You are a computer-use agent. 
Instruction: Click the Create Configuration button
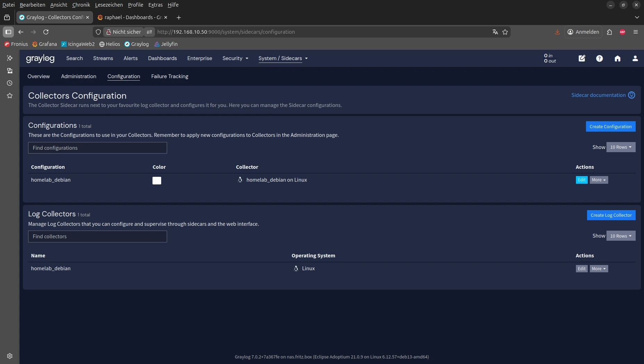(610, 126)
